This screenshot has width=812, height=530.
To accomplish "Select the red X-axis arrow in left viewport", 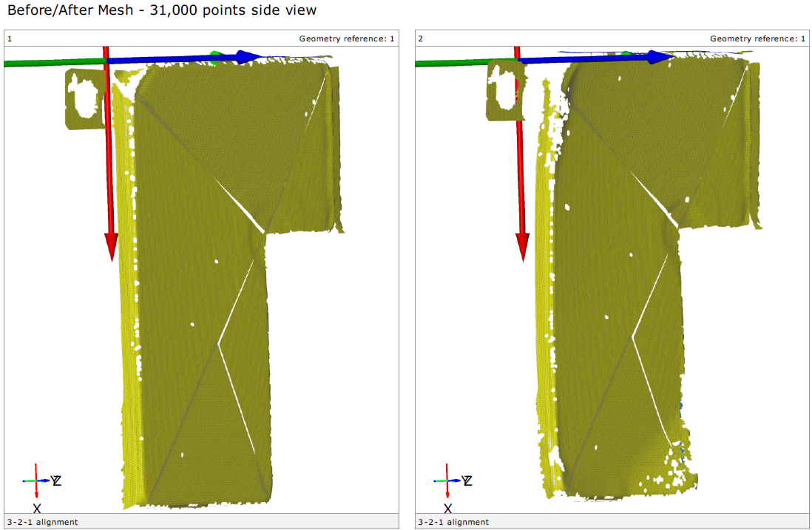I will click(x=109, y=163).
